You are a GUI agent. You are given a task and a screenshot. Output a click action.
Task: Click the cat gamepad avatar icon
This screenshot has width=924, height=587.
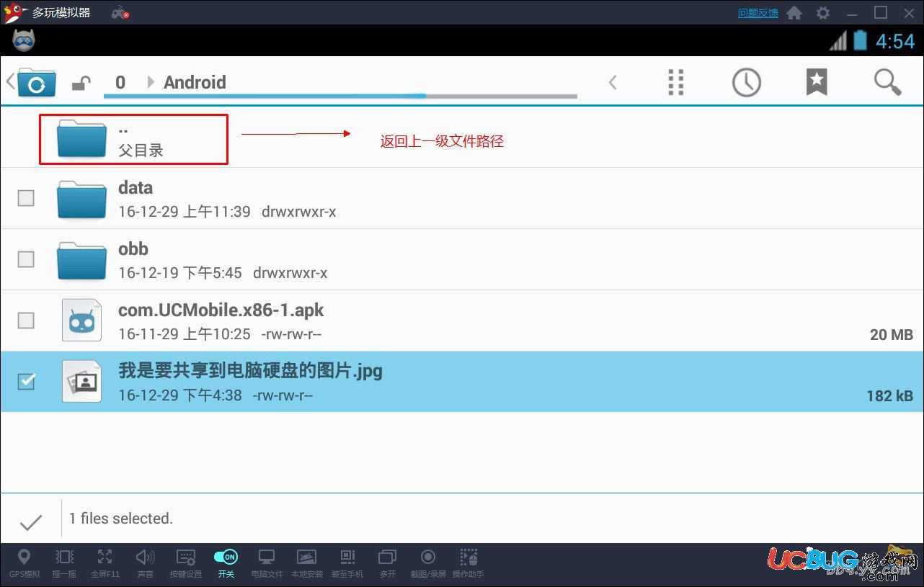click(24, 41)
